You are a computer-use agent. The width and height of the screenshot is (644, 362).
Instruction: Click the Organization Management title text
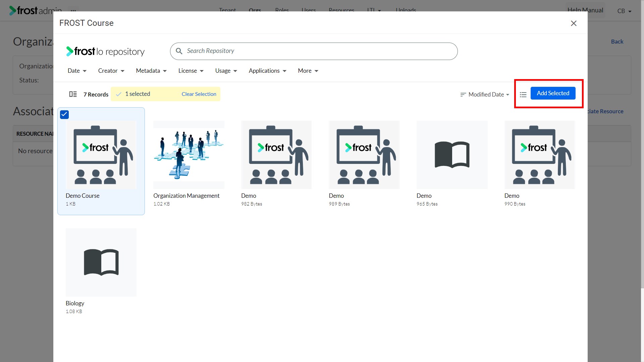point(186,196)
